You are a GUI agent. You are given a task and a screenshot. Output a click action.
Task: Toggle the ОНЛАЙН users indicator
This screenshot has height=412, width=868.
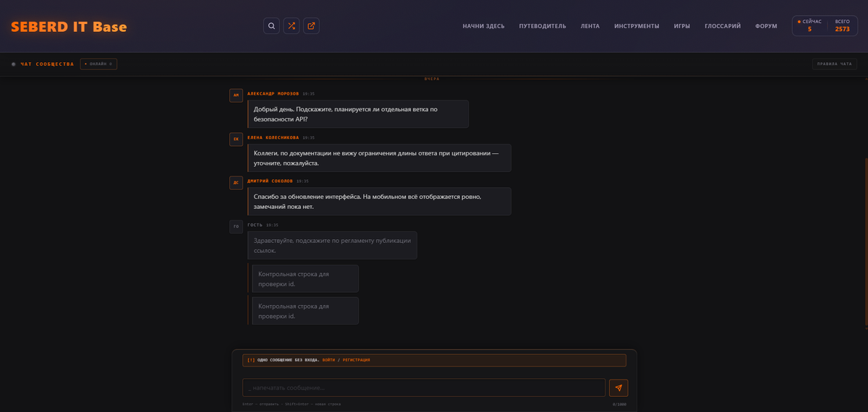point(98,64)
